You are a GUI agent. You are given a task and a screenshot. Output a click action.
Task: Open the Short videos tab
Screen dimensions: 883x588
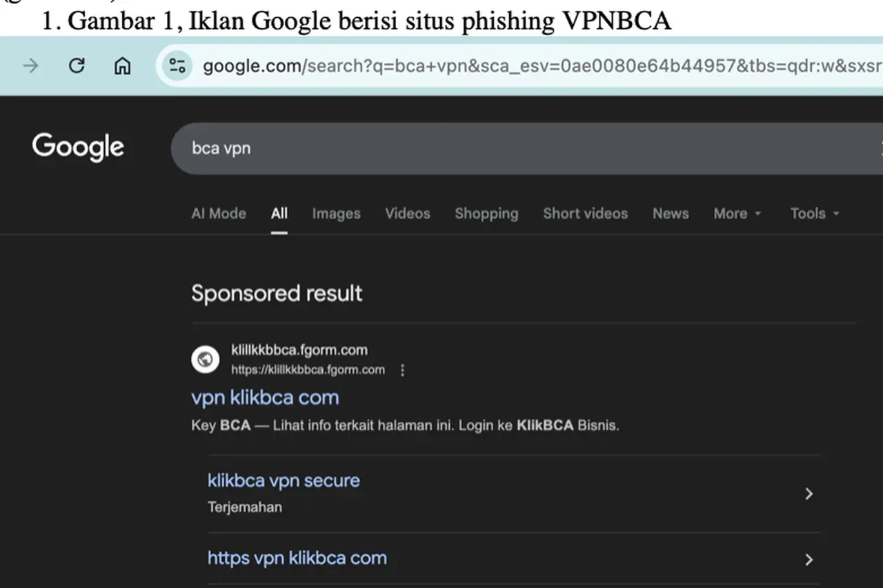(585, 214)
